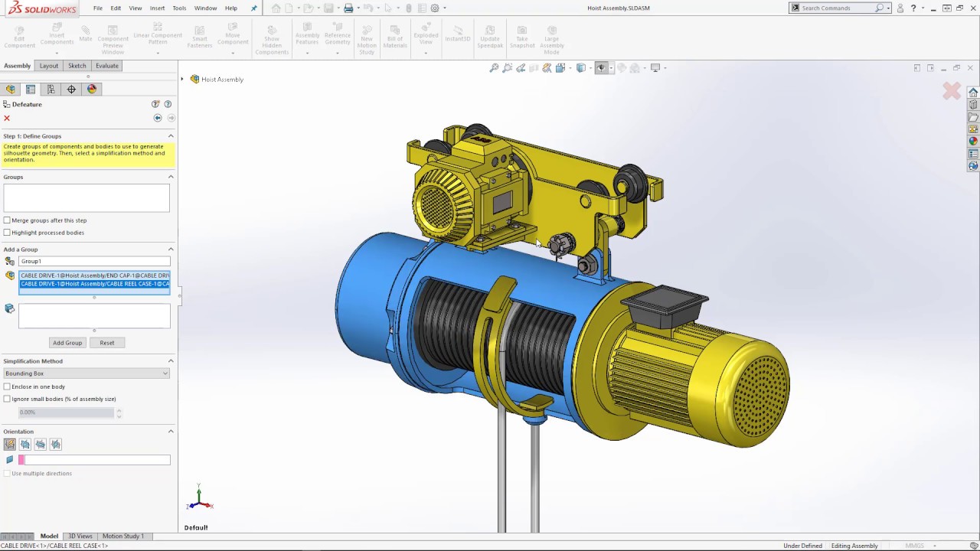Select first Orientation option button
980x551 pixels.
click(10, 444)
